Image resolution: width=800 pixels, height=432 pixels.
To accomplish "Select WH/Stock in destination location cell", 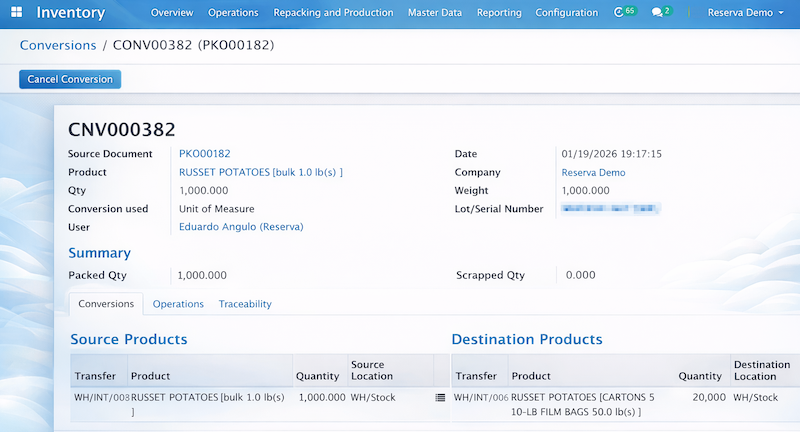I will [x=756, y=397].
